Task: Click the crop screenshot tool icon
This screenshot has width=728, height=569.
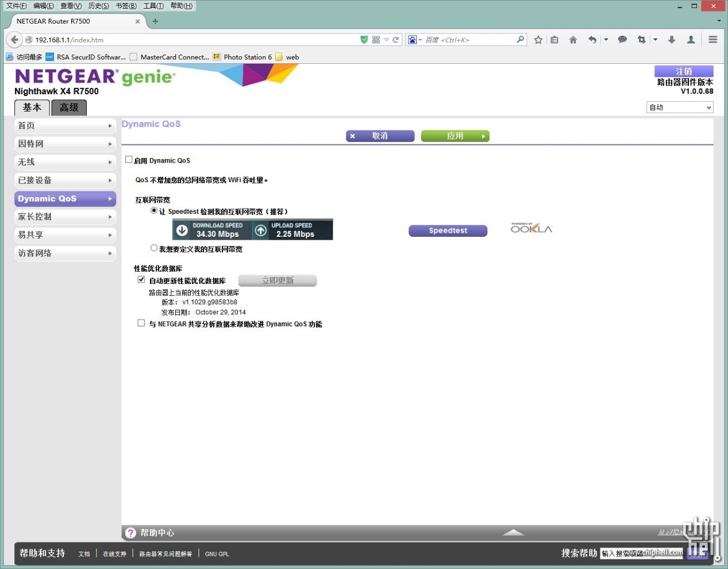Action: pos(642,40)
